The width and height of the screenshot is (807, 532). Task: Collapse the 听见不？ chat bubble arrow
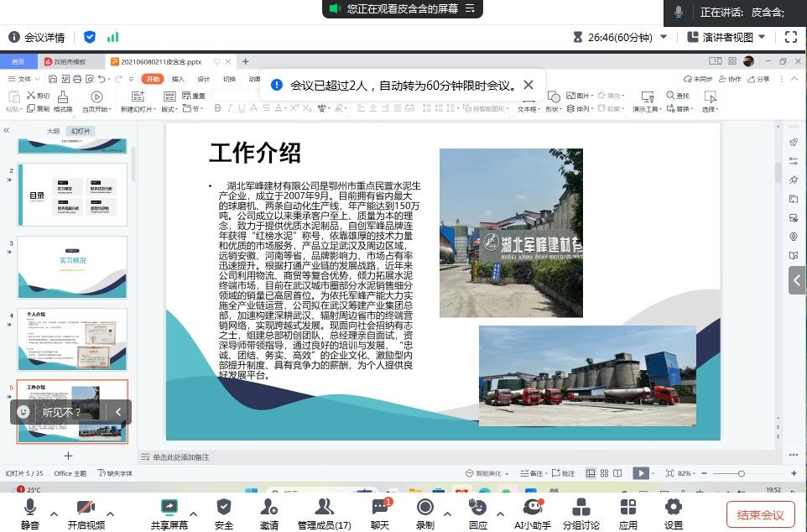pos(118,412)
